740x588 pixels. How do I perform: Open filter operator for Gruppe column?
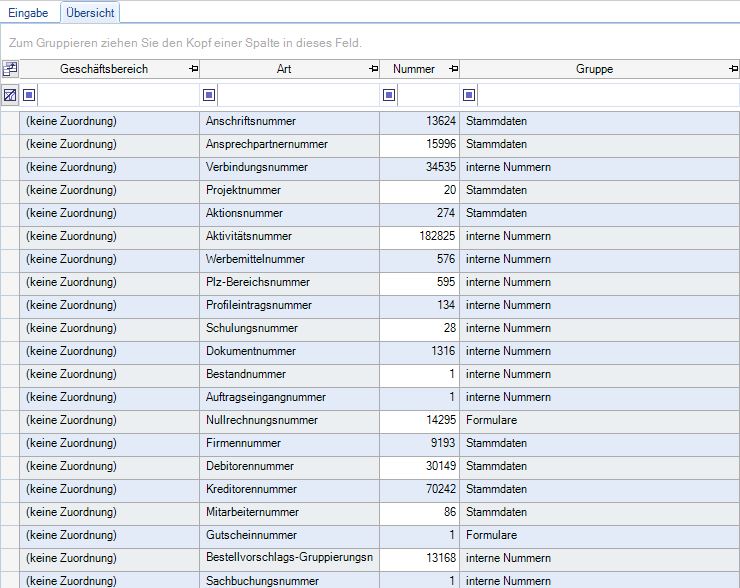point(469,95)
